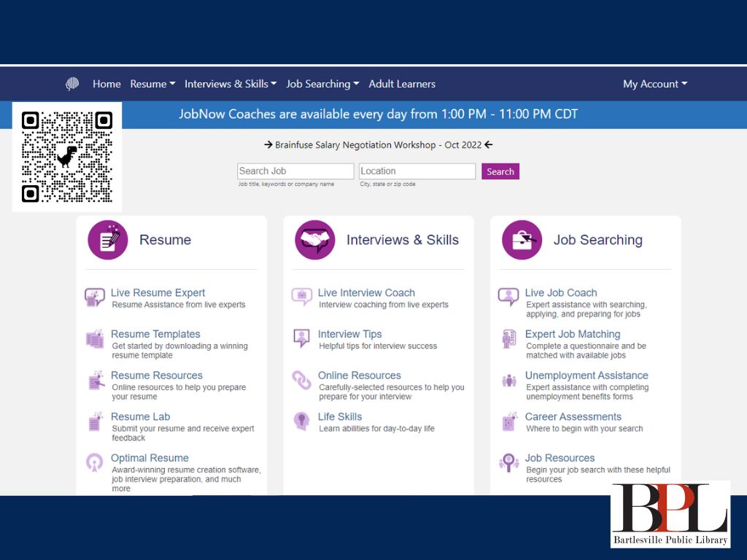Open the Live Interview Coach link
This screenshot has width=747, height=560.
tap(366, 293)
